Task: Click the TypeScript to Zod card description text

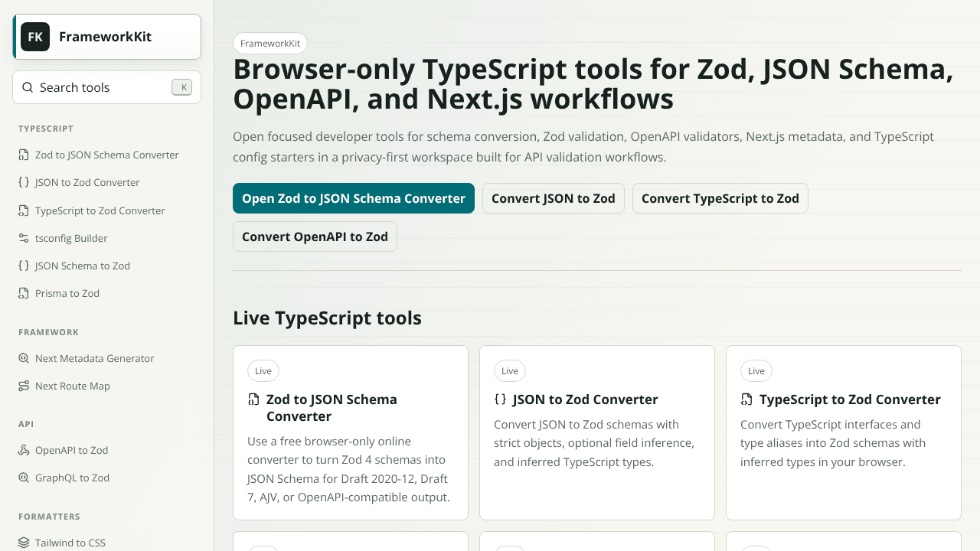Action: point(833,443)
